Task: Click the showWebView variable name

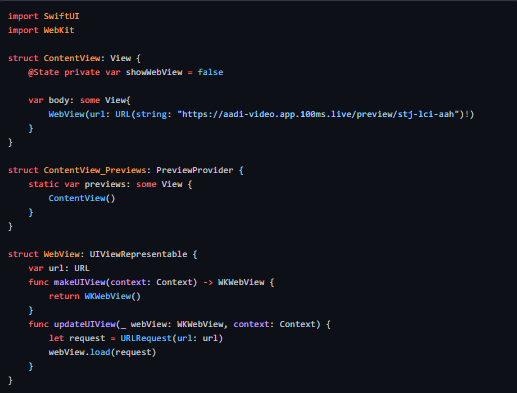Action: coord(154,72)
